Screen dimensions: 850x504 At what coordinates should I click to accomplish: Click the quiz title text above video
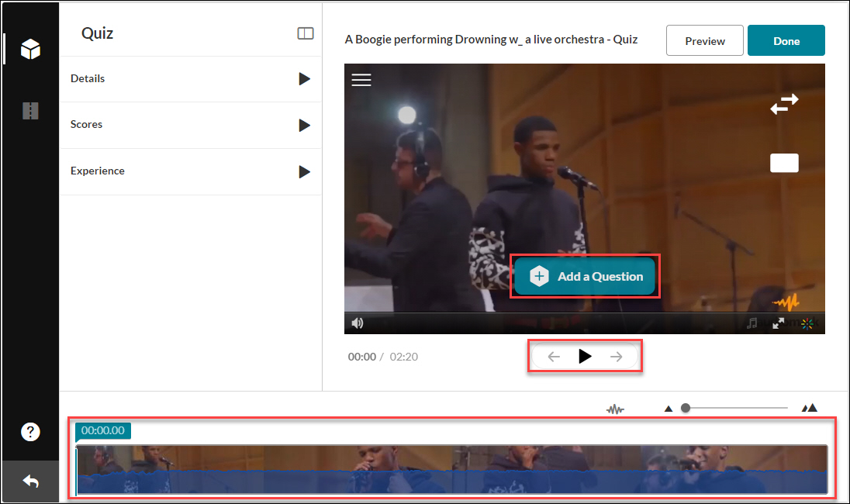coord(491,40)
